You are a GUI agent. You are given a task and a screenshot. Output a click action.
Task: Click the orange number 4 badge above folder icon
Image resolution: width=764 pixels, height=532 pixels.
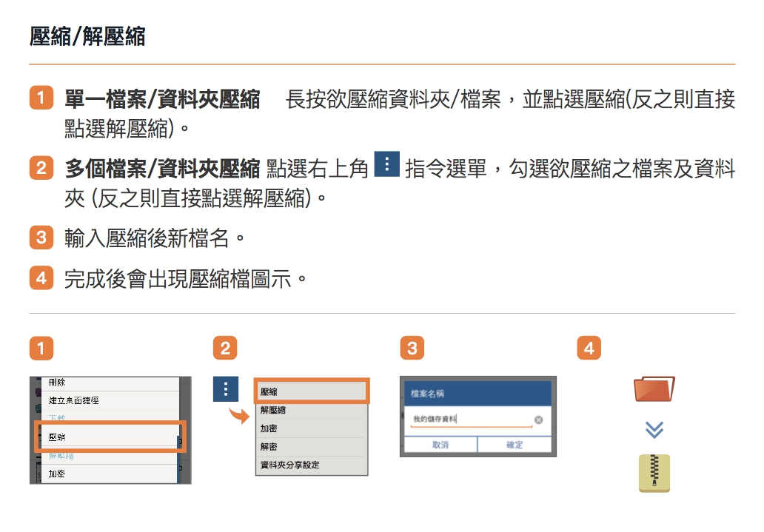tap(589, 348)
